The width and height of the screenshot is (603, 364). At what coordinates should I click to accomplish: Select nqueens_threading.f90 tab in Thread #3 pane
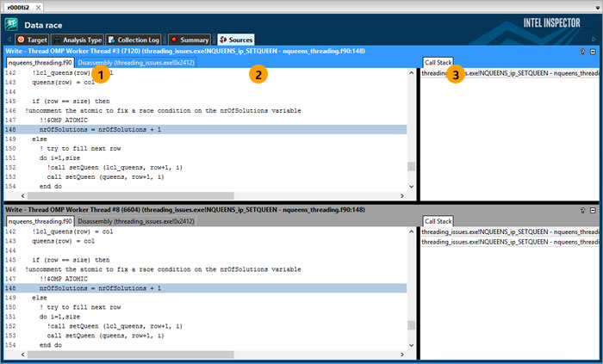40,63
